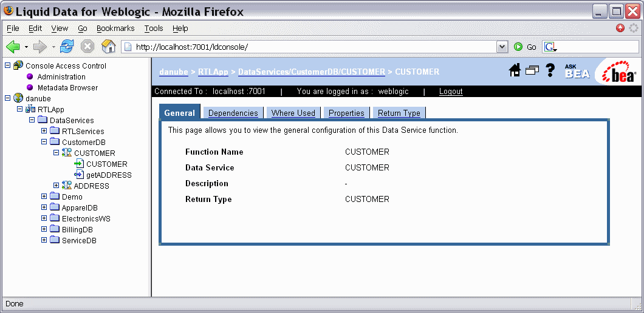Select the General tab

179,113
